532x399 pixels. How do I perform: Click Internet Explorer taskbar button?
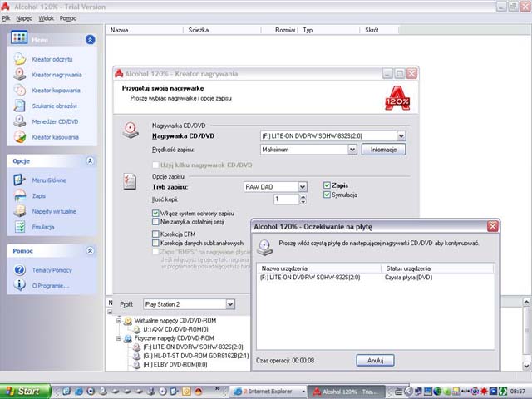coord(268,392)
